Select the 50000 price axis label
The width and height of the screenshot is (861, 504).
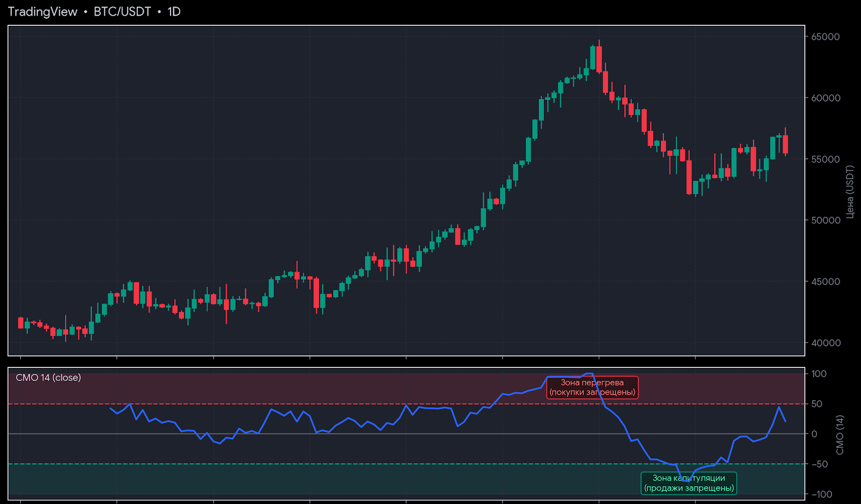(x=825, y=220)
